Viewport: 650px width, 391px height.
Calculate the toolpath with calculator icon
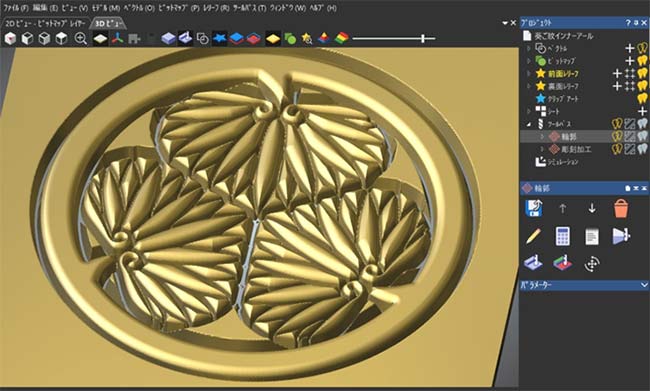[563, 236]
